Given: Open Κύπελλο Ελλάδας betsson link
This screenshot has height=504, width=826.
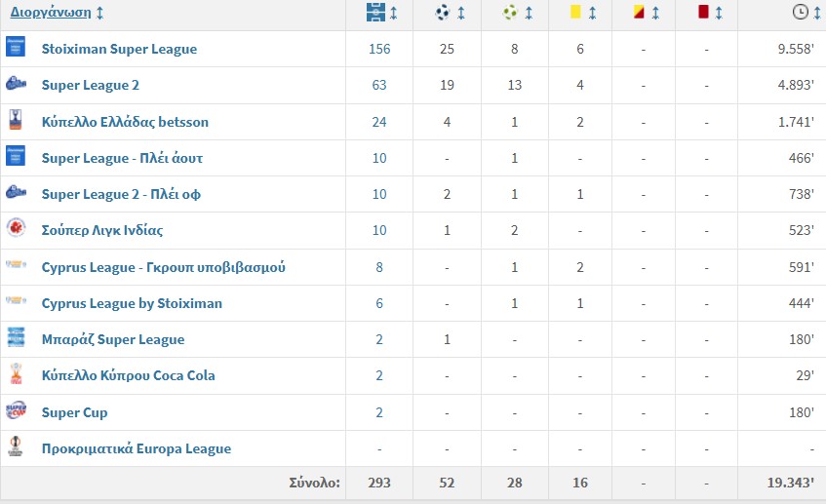Looking at the screenshot, I should pos(125,122).
